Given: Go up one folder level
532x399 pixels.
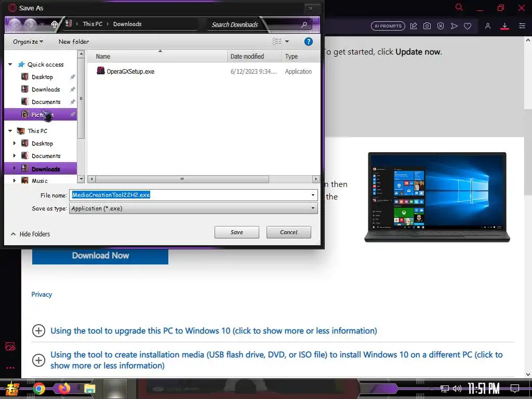Looking at the screenshot, I should click(54, 24).
